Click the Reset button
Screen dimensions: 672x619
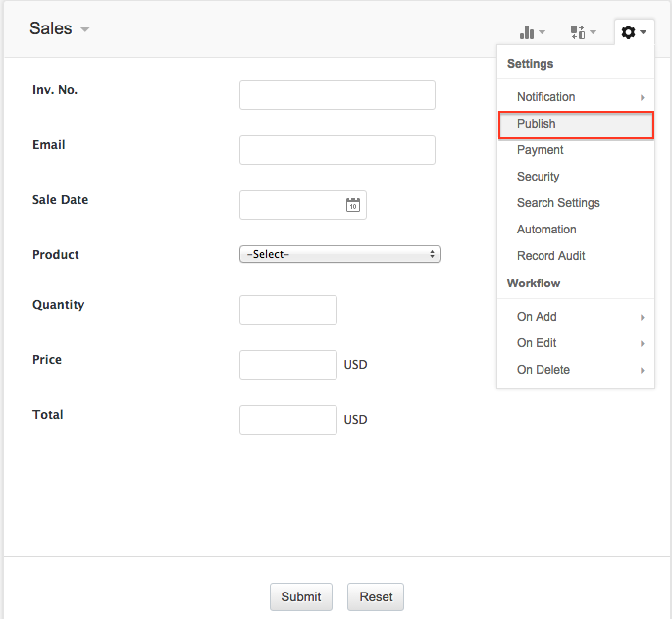tap(376, 596)
